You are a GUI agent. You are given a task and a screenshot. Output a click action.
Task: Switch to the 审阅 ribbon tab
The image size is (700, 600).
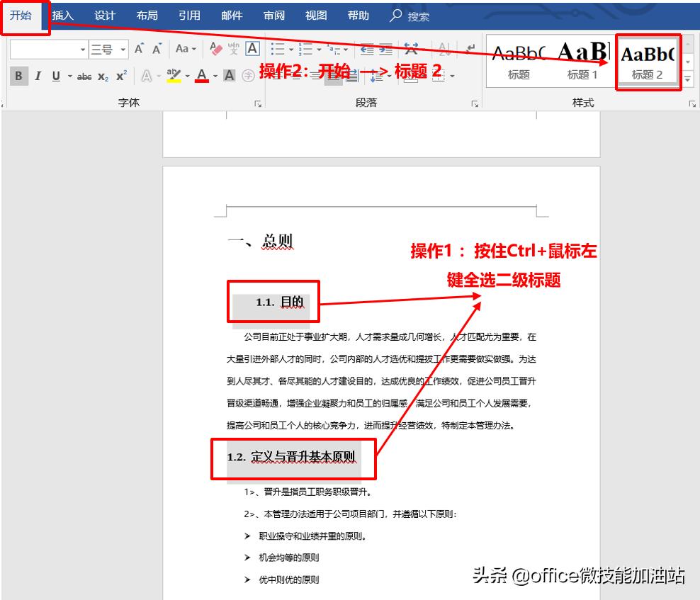pos(273,14)
